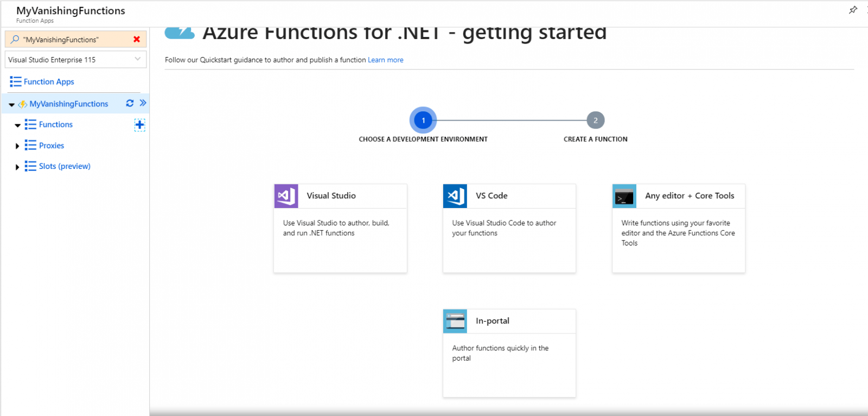Collapse the MyVanishingFunctions tree node
Viewport: 868px width, 416px height.
point(11,105)
